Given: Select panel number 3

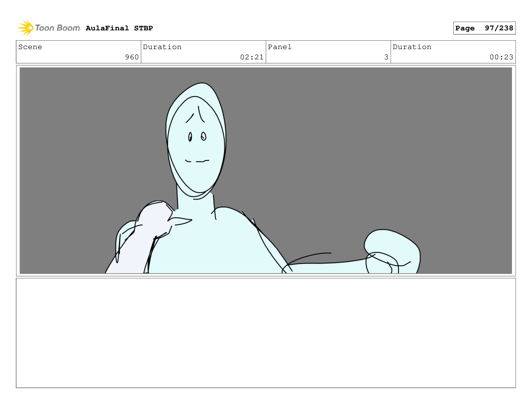Looking at the screenshot, I should 386,57.
